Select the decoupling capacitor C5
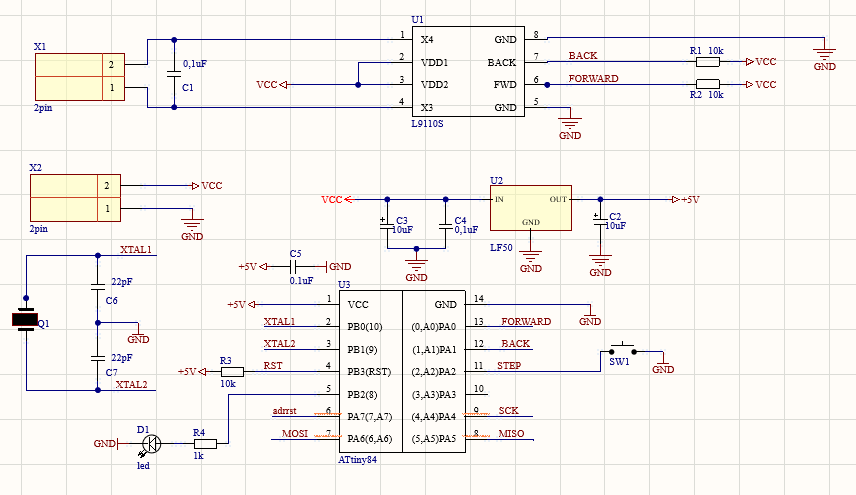This screenshot has height=495, width=856. (x=295, y=267)
